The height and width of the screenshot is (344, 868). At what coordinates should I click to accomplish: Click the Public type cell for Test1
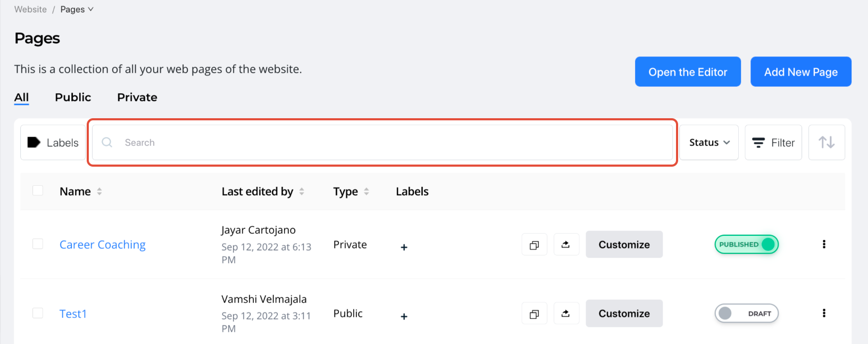[x=348, y=314]
